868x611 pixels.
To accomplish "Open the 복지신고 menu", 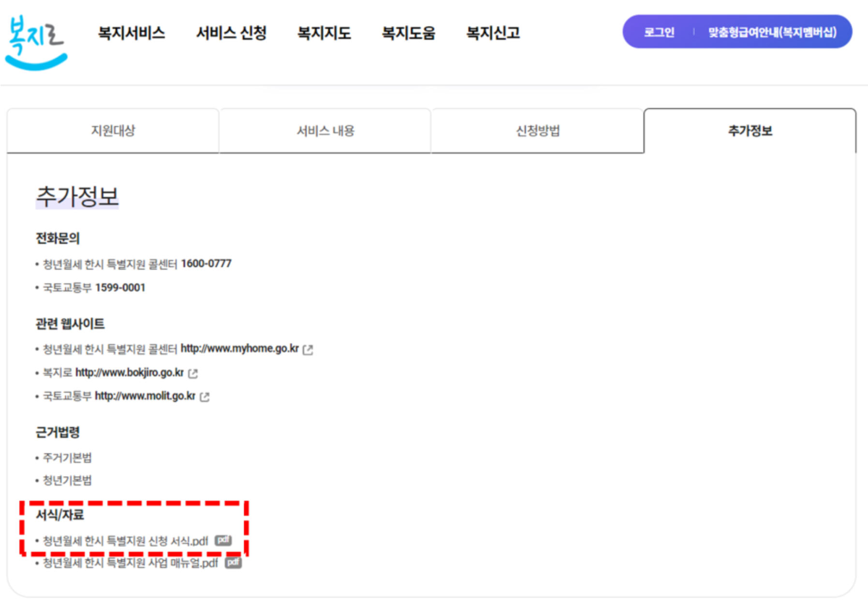I will [493, 33].
